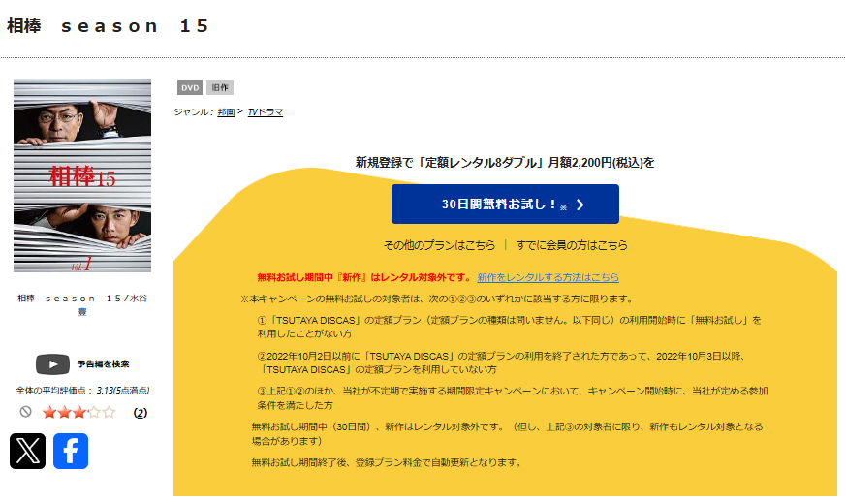
Task: Click 無料お試し期間終了後 auto-renewal text
Action: coord(387,462)
